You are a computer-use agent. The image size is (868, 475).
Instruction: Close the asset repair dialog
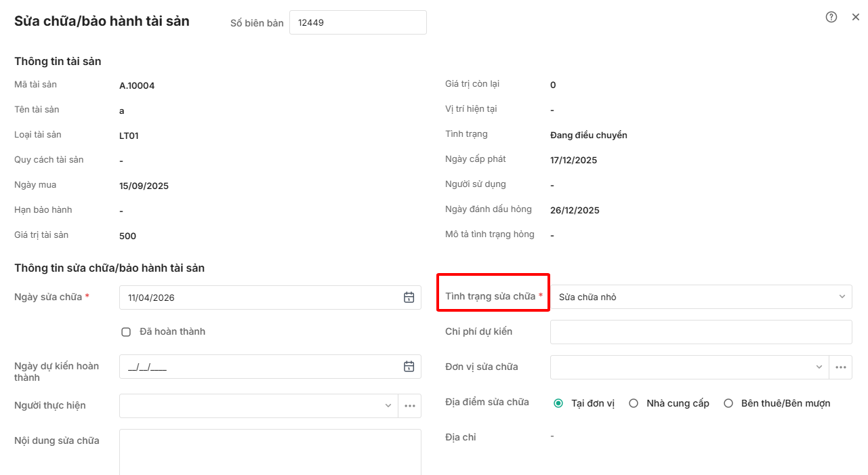pos(856,18)
